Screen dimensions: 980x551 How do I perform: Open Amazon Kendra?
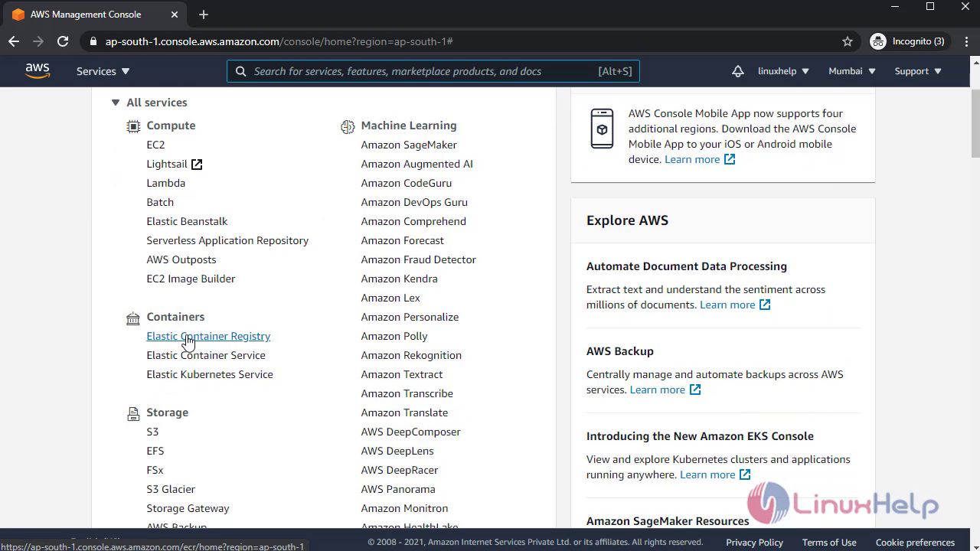(x=399, y=279)
